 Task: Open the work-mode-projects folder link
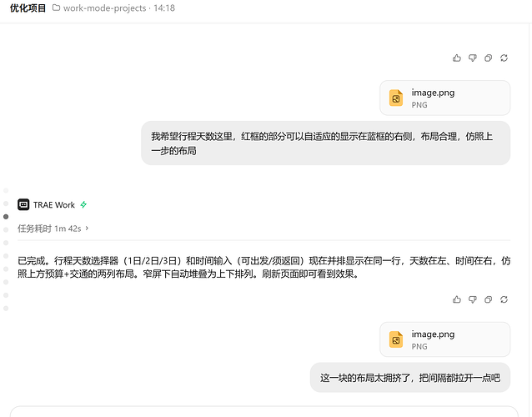pos(104,8)
